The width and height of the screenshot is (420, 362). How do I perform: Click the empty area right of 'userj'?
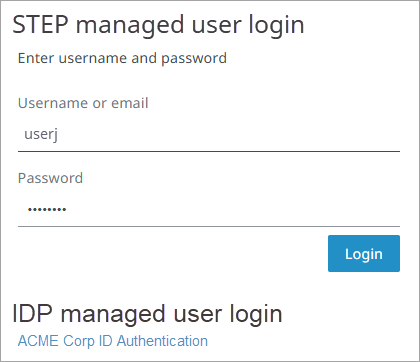(230, 135)
